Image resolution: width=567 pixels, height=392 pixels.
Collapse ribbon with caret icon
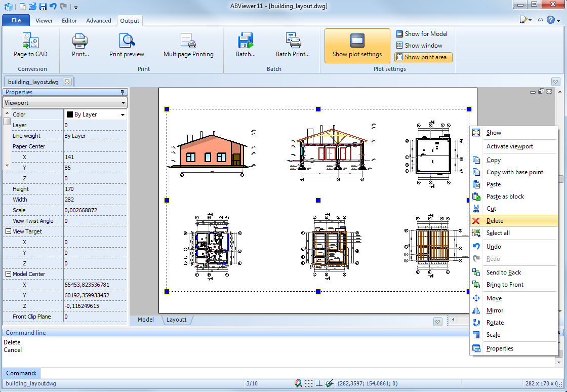(x=540, y=20)
